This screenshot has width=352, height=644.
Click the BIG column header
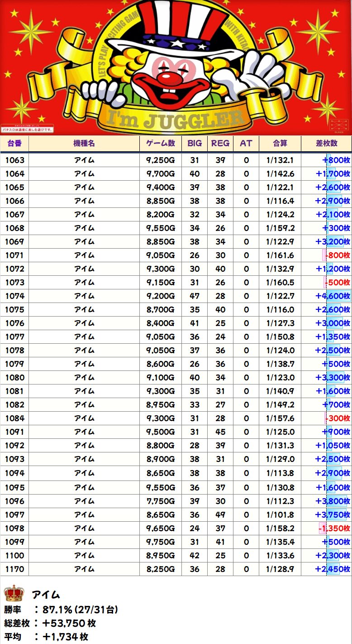[x=195, y=144]
